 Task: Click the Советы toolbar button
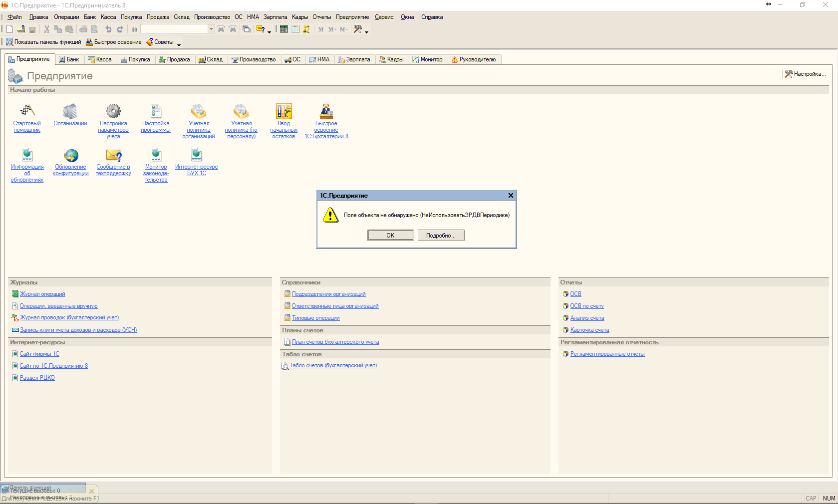point(160,42)
